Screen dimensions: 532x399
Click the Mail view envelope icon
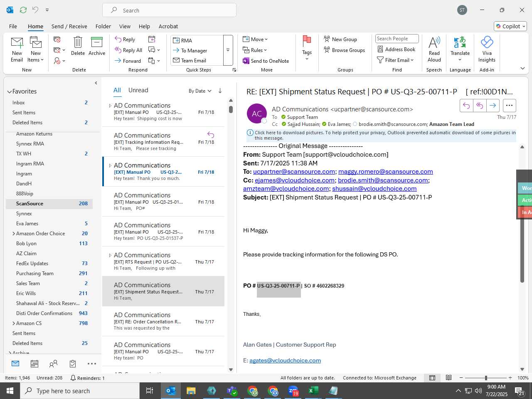tap(15, 364)
